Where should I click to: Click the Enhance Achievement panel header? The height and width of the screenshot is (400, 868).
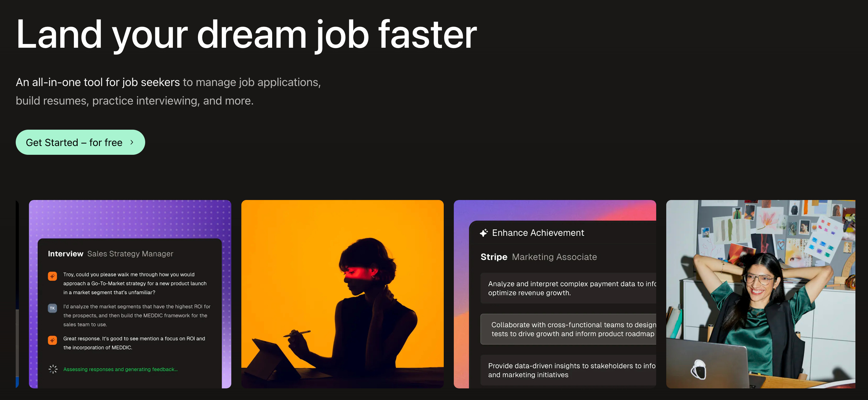pyautogui.click(x=538, y=233)
